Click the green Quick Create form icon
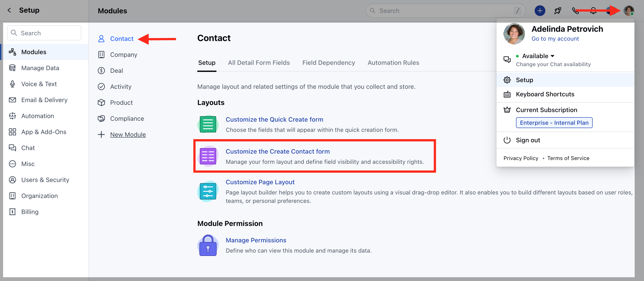 (208, 124)
